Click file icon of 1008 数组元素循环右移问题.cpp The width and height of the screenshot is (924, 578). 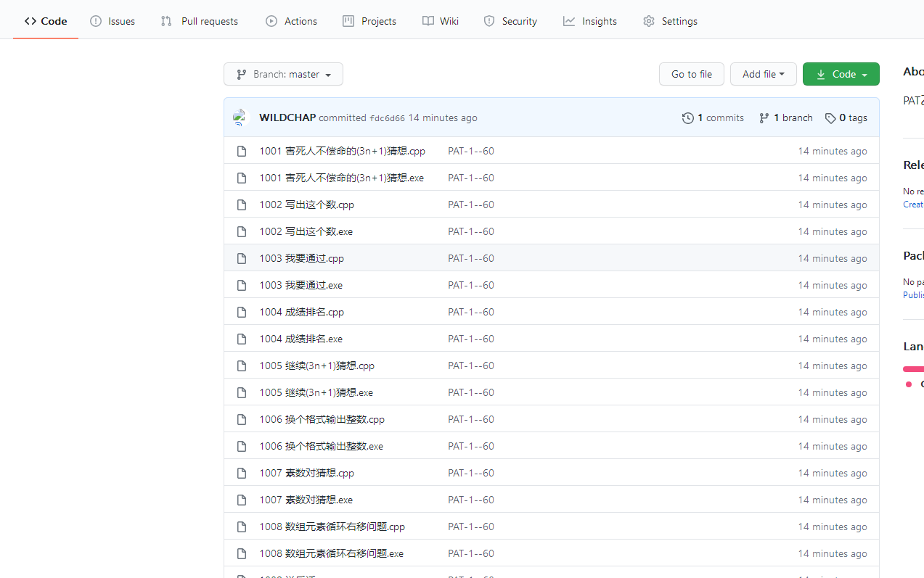point(242,527)
